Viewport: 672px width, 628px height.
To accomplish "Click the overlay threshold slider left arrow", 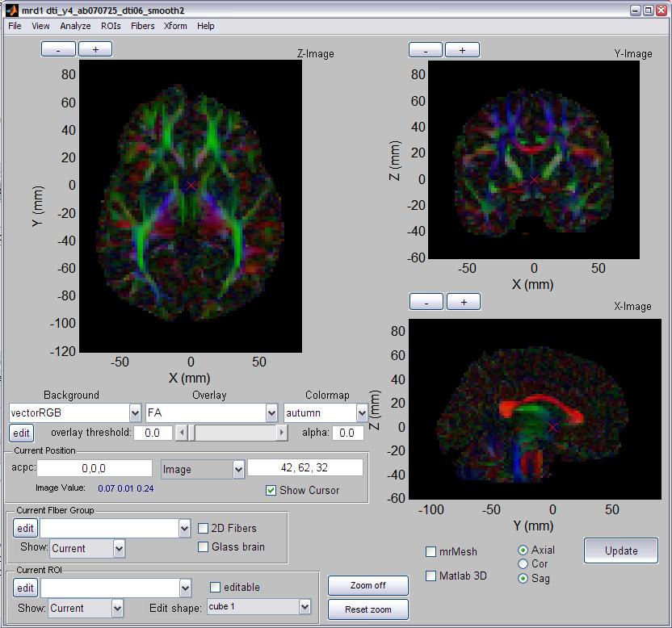I will pos(181,433).
